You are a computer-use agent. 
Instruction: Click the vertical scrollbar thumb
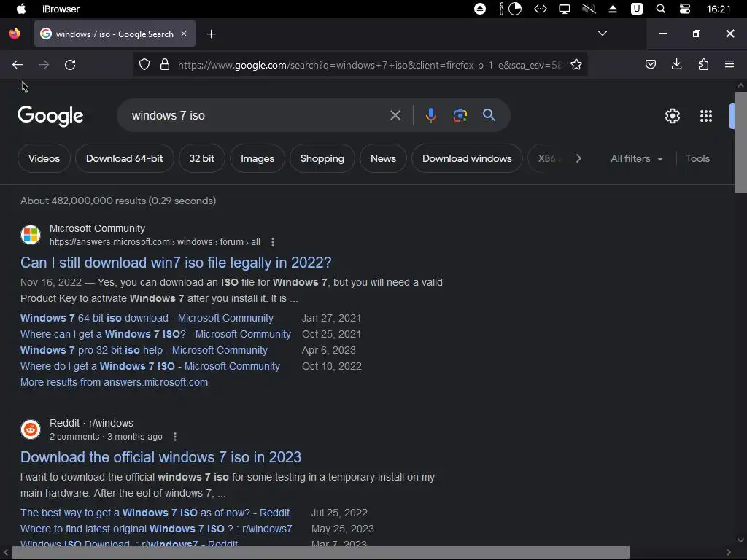click(741, 142)
